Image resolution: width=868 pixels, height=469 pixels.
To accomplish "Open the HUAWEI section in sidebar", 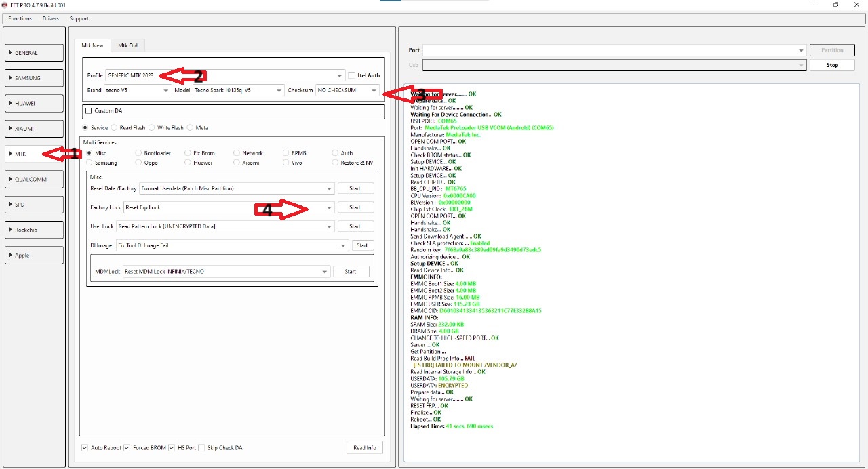I will pos(34,103).
